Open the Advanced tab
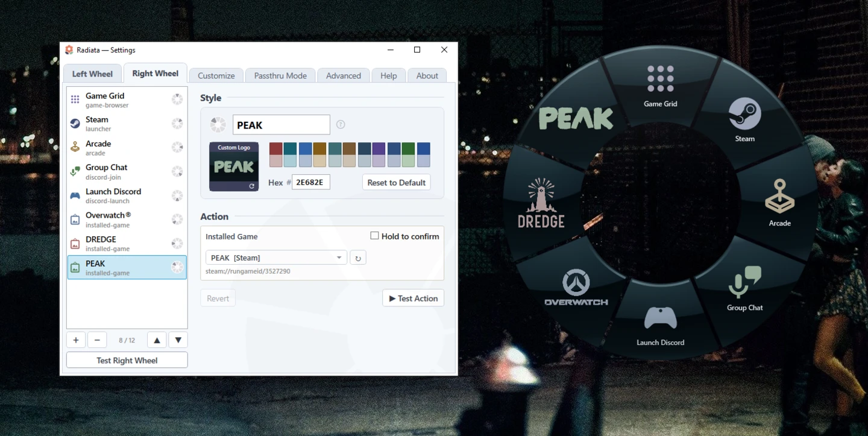This screenshot has height=436, width=868. (344, 75)
